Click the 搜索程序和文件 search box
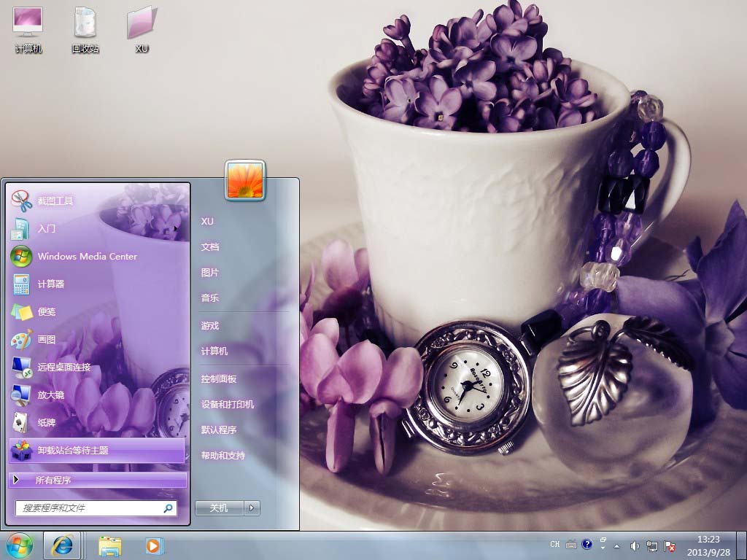 tap(88, 508)
